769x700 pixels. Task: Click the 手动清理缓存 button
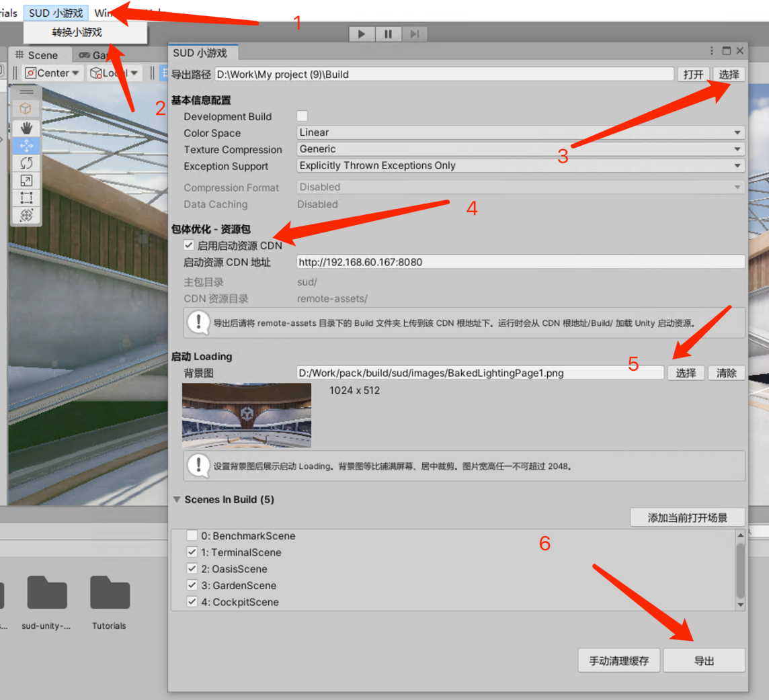click(619, 661)
